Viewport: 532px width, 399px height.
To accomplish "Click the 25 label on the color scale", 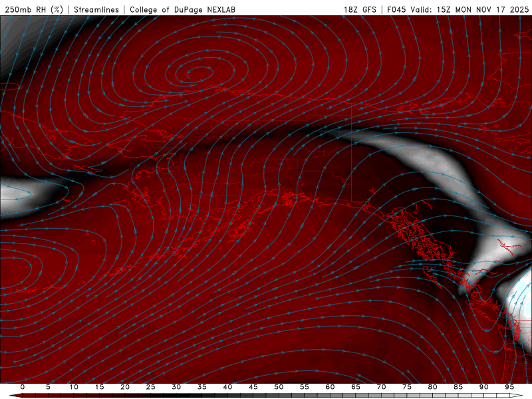I will pos(151,387).
